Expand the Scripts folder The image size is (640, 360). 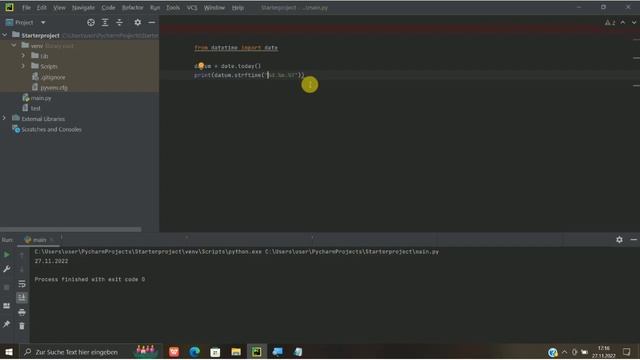click(23, 66)
